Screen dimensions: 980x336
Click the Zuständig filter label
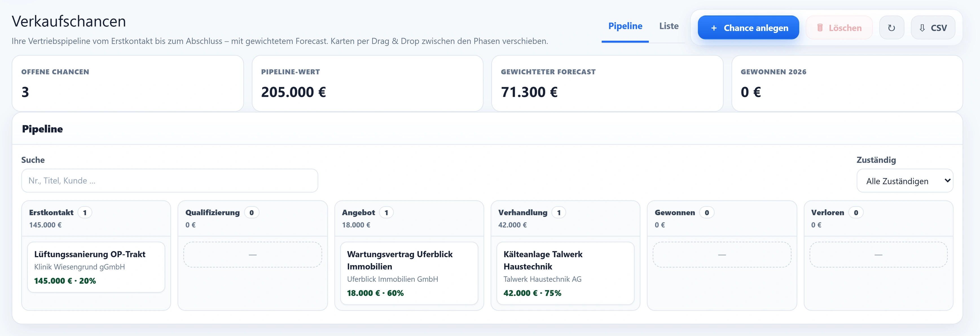(876, 160)
